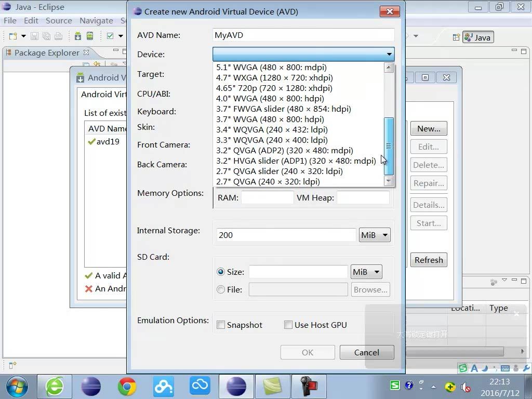Viewport: 532px width, 399px height.
Task: Select the Java perspective button
Action: point(478,37)
